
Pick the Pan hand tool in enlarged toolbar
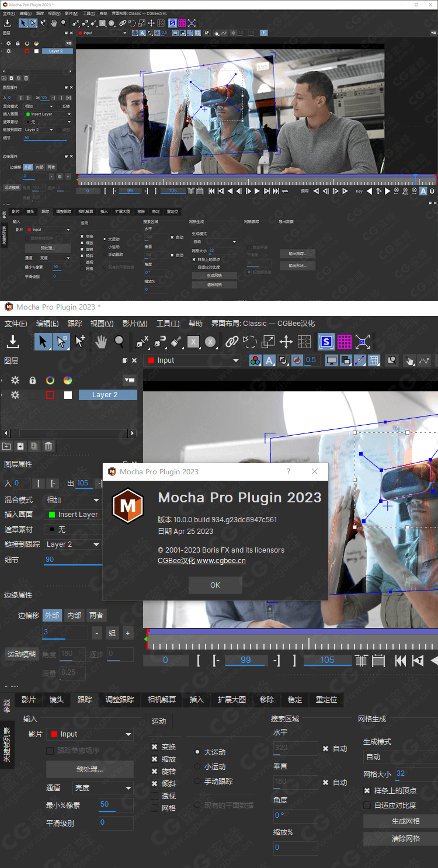[101, 342]
